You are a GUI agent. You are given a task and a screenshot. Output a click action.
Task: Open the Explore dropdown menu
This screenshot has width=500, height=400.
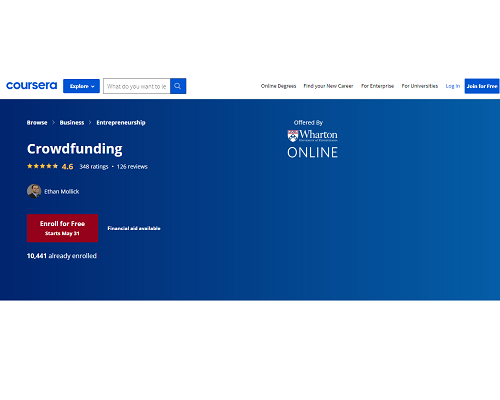[x=81, y=86]
